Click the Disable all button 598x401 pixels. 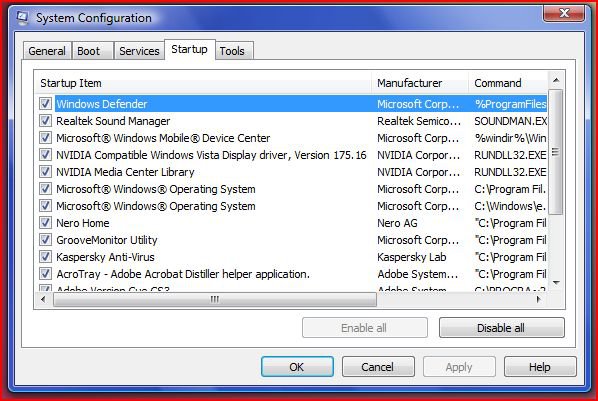coord(502,328)
